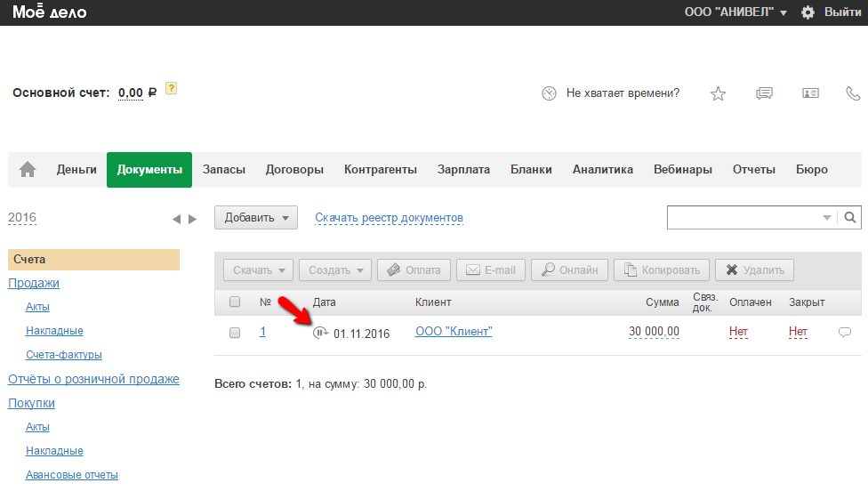Image resolution: width=868 pixels, height=499 pixels.
Task: Open the Деньги tab
Action: (x=76, y=170)
